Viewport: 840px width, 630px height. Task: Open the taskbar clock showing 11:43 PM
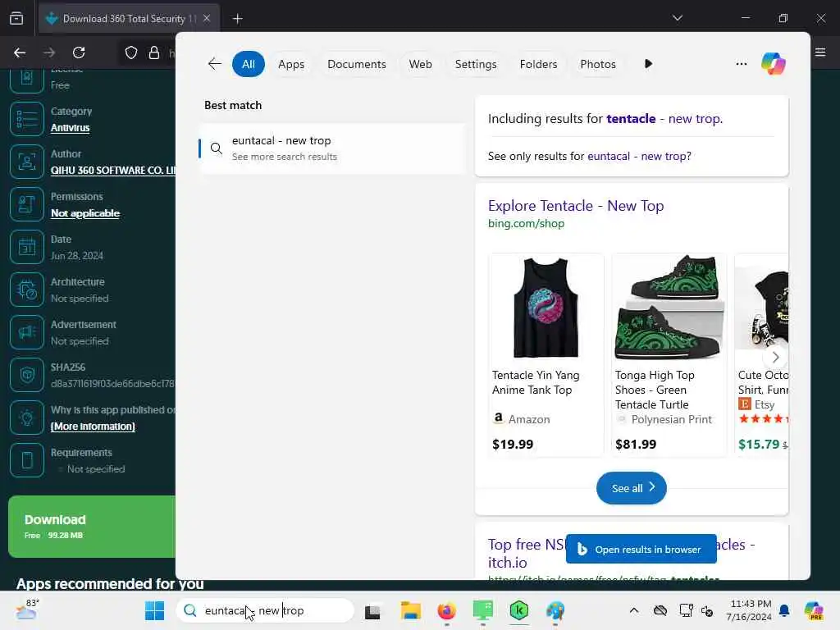tap(748, 610)
